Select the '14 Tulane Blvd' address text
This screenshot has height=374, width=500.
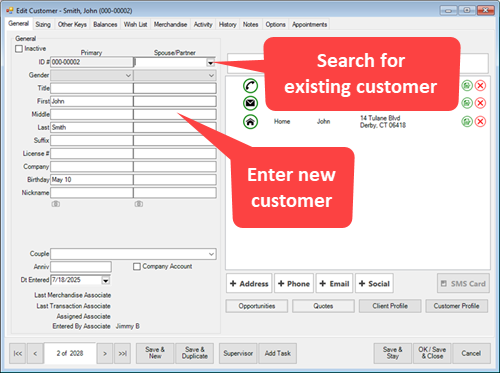380,118
